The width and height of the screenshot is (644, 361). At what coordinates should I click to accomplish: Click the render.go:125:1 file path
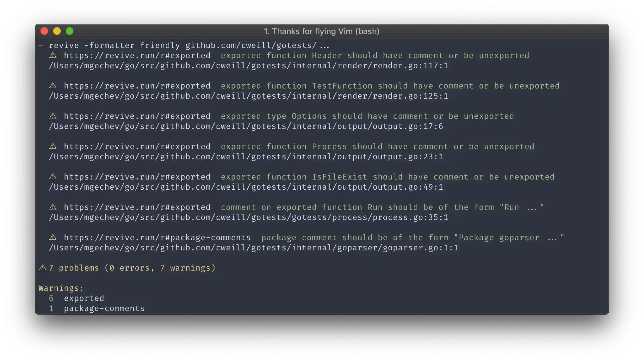pos(248,96)
